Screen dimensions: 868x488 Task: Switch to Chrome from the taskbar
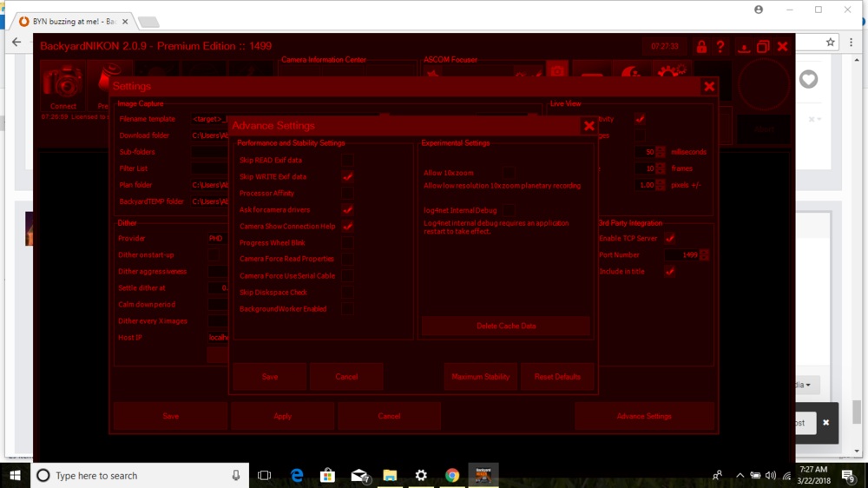tap(452, 475)
